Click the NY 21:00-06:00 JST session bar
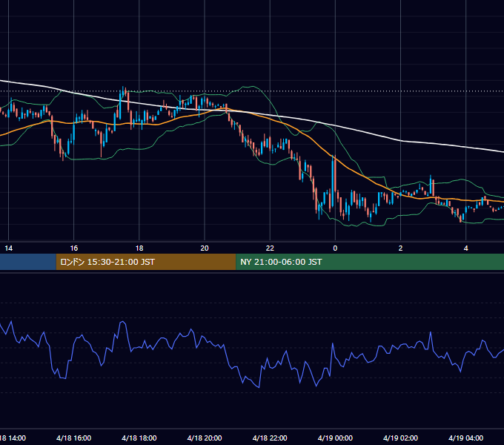Image resolution: width=504 pixels, height=445 pixels. [x=370, y=262]
